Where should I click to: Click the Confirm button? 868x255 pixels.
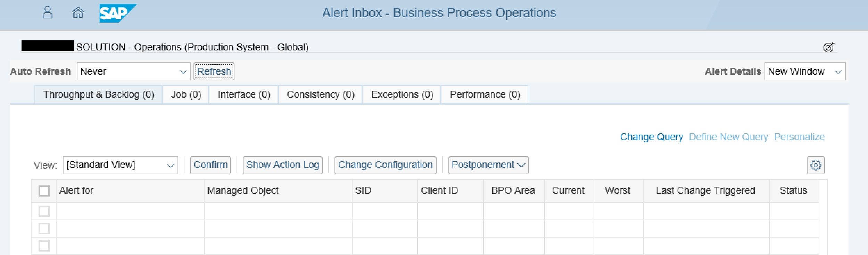[x=210, y=165]
